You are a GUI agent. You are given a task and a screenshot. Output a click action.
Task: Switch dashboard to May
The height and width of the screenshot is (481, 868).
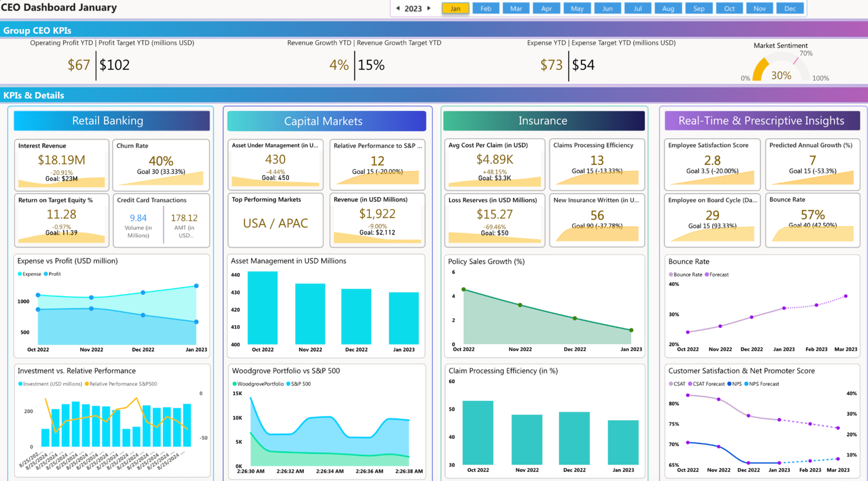point(577,8)
